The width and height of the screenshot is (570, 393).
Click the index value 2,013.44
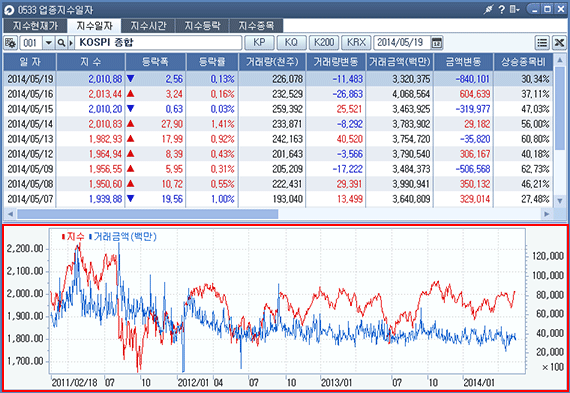click(105, 94)
